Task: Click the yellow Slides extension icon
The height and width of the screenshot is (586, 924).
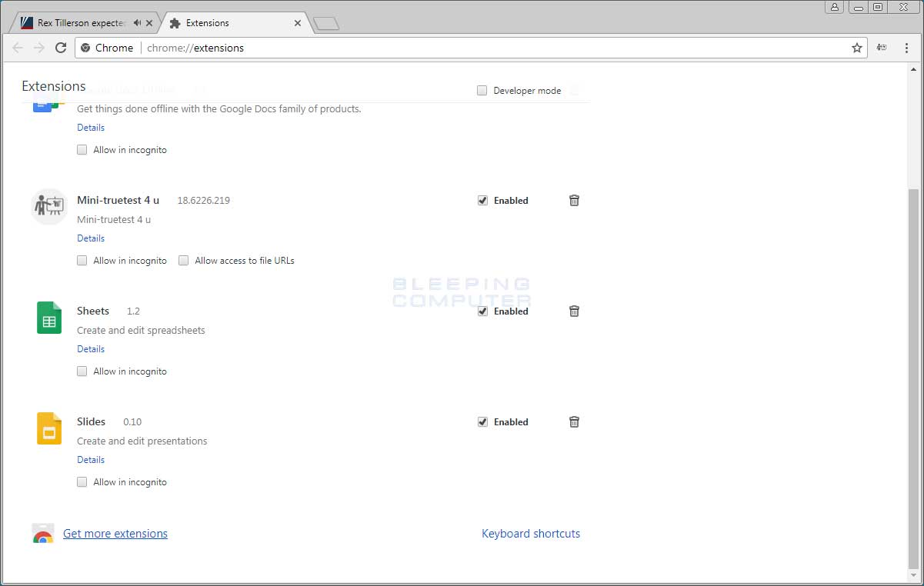Action: point(49,428)
